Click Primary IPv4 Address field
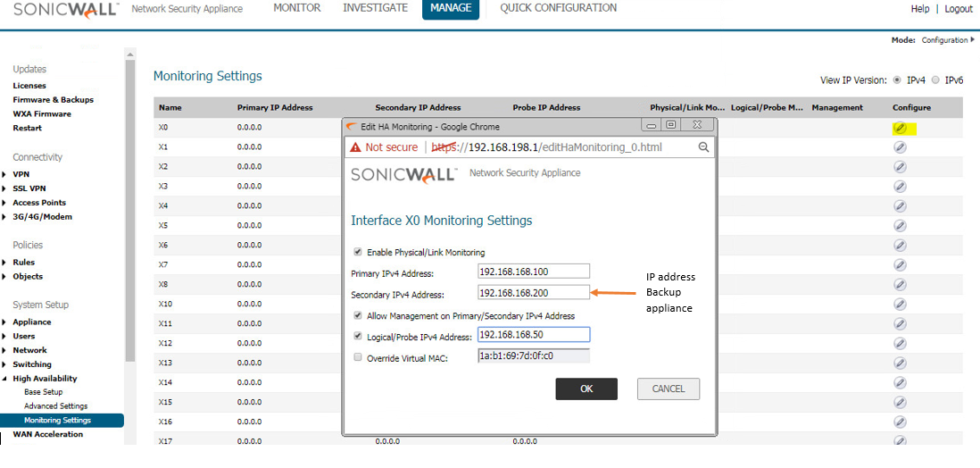This screenshot has height=468, width=980. (x=534, y=271)
